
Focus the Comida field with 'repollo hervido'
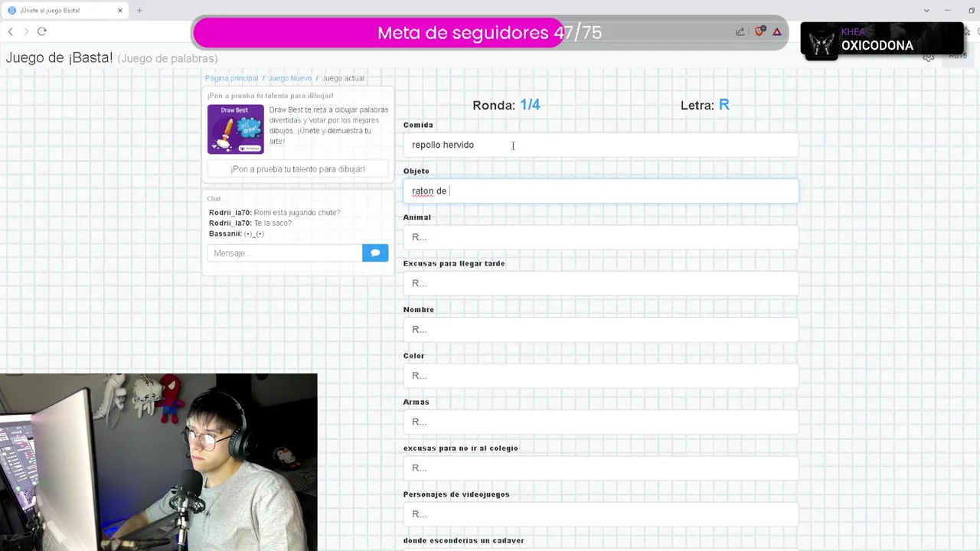click(600, 145)
